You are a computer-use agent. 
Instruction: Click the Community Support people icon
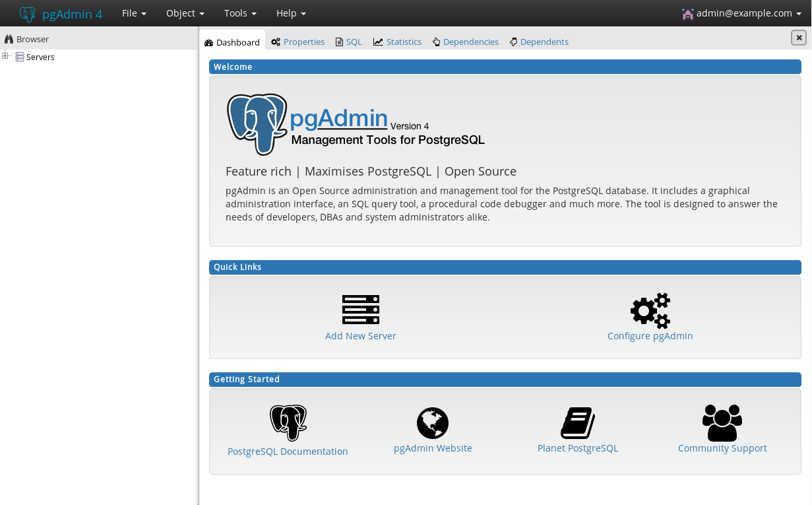pos(722,423)
